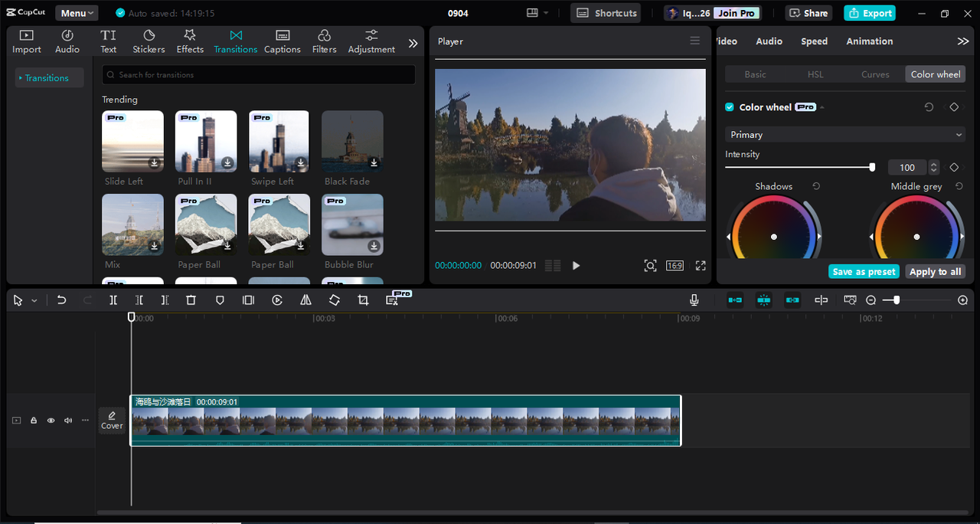
Task: Click the Intensity slider handle
Action: point(872,167)
